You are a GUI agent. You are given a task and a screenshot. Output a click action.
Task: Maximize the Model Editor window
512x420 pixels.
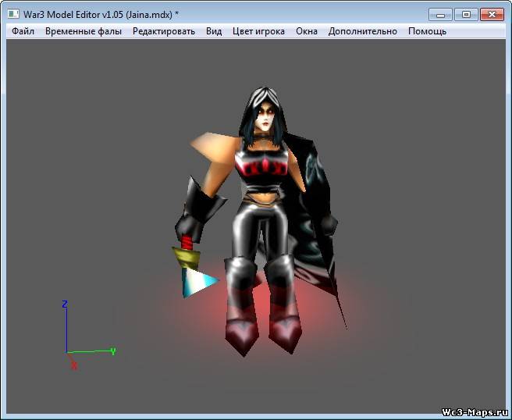click(x=466, y=14)
